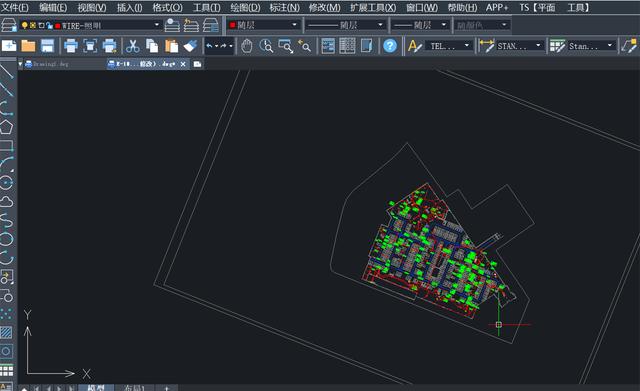Image resolution: width=640 pixels, height=391 pixels.
Task: Close the active dwg document tab
Action: [x=183, y=64]
